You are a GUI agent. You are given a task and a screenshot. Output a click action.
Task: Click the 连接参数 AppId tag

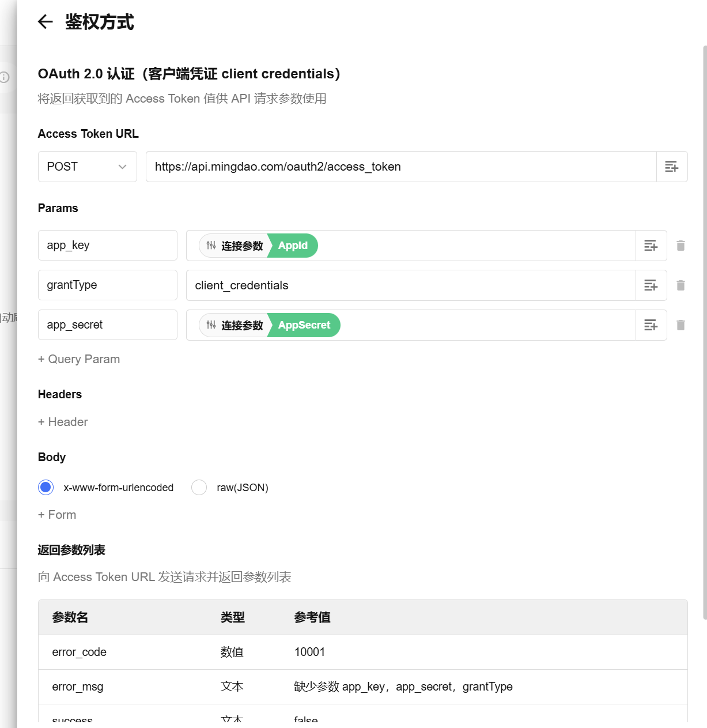tap(259, 245)
